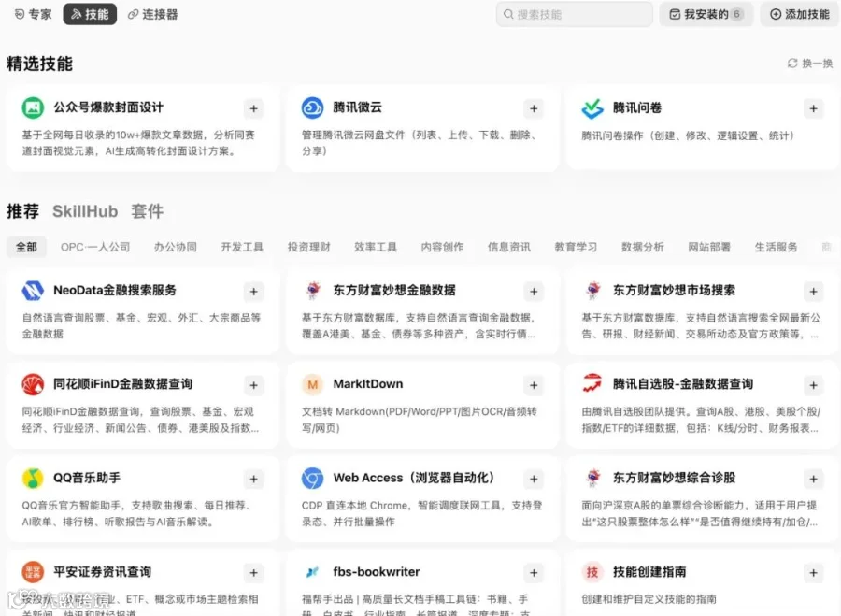The width and height of the screenshot is (841, 616).
Task: Add the 腾讯问卷 skill via plus icon
Action: pos(814,109)
